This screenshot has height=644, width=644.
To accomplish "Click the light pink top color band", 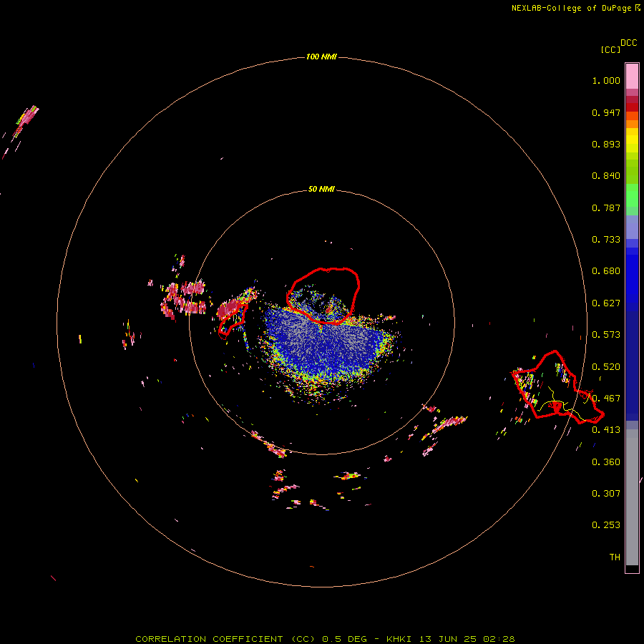I will [x=632, y=77].
